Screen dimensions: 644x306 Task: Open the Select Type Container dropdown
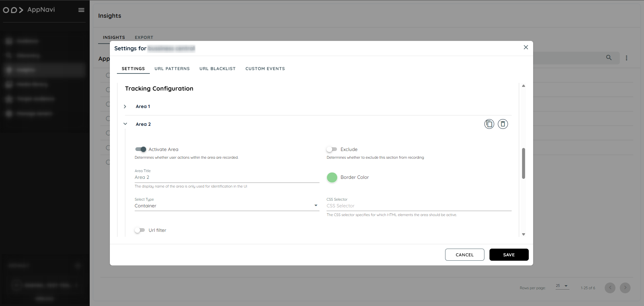tap(227, 206)
